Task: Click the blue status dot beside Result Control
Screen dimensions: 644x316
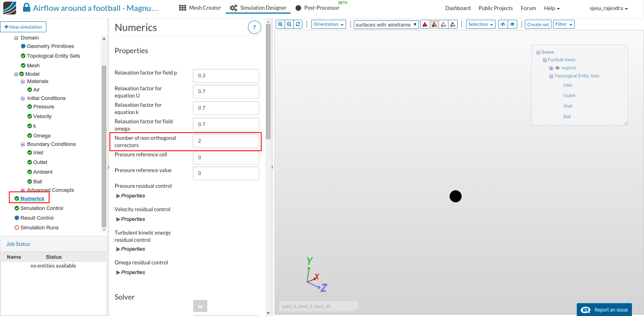Action: point(17,218)
